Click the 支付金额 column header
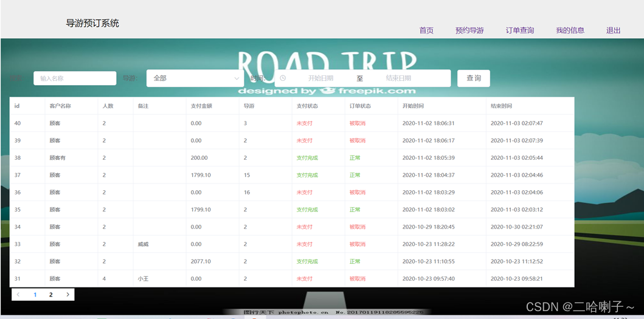Viewport: 644px width, 319px height. tap(202, 106)
